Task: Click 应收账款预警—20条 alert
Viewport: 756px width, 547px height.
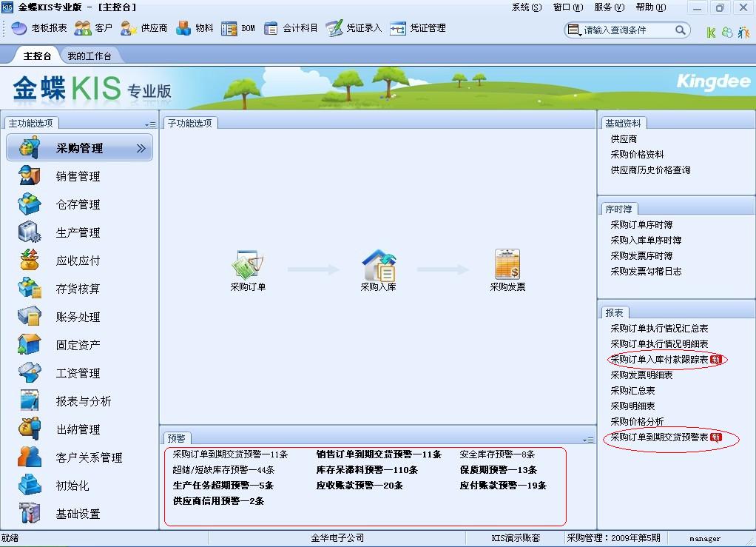Action: tap(360, 486)
